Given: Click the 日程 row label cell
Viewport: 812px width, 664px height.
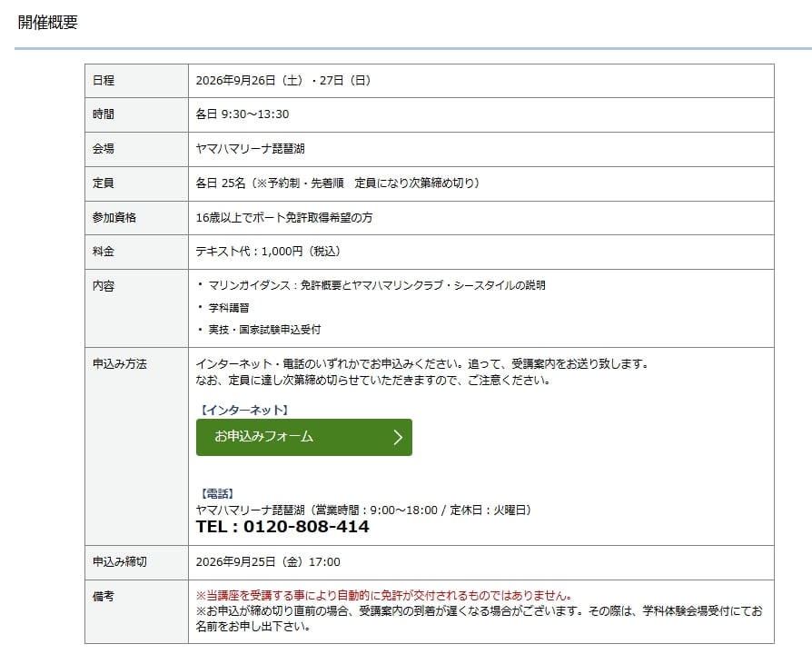Looking at the screenshot, I should pos(137,81).
